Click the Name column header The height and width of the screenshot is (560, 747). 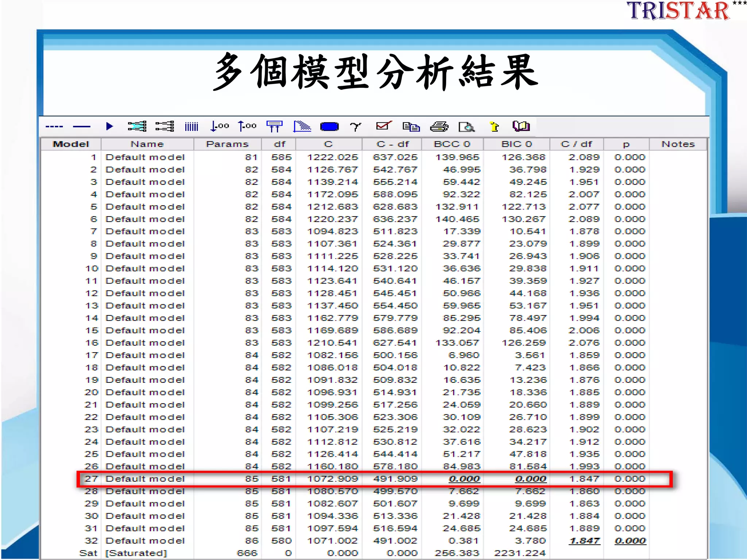(x=147, y=144)
